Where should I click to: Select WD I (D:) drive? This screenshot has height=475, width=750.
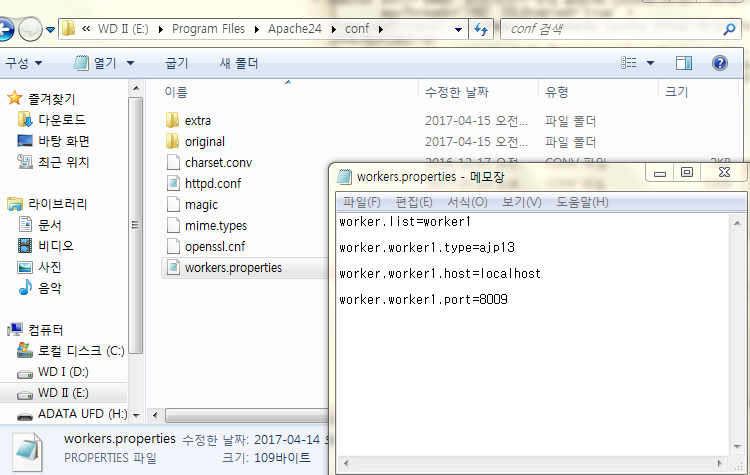63,372
